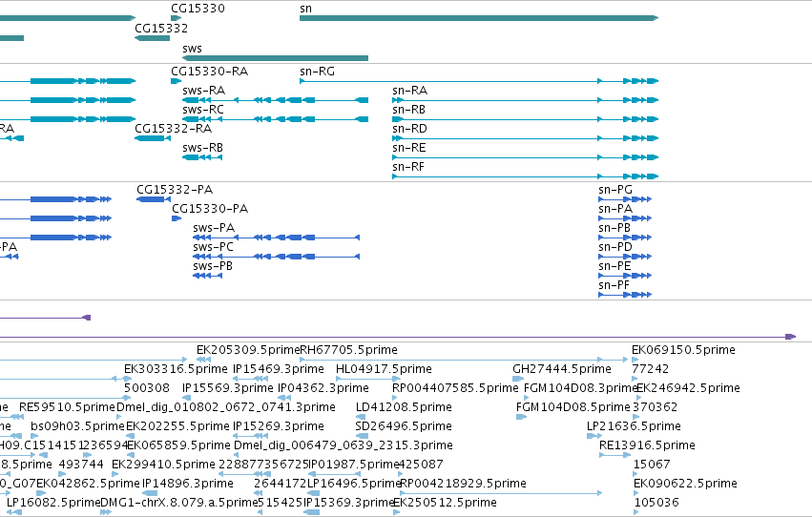Click the CG15330 gene label
Screen dimensions: 812x517
click(198, 9)
